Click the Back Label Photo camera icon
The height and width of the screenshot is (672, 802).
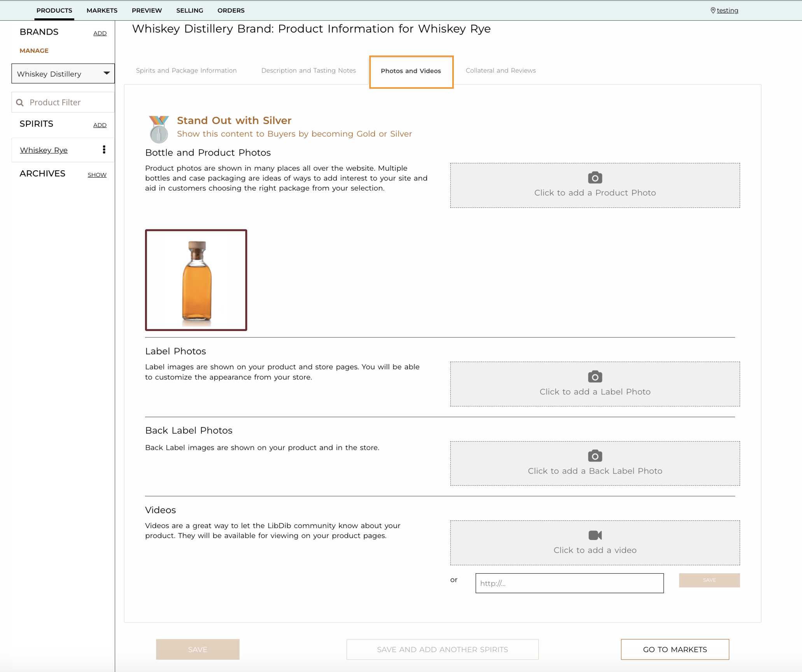pos(595,455)
